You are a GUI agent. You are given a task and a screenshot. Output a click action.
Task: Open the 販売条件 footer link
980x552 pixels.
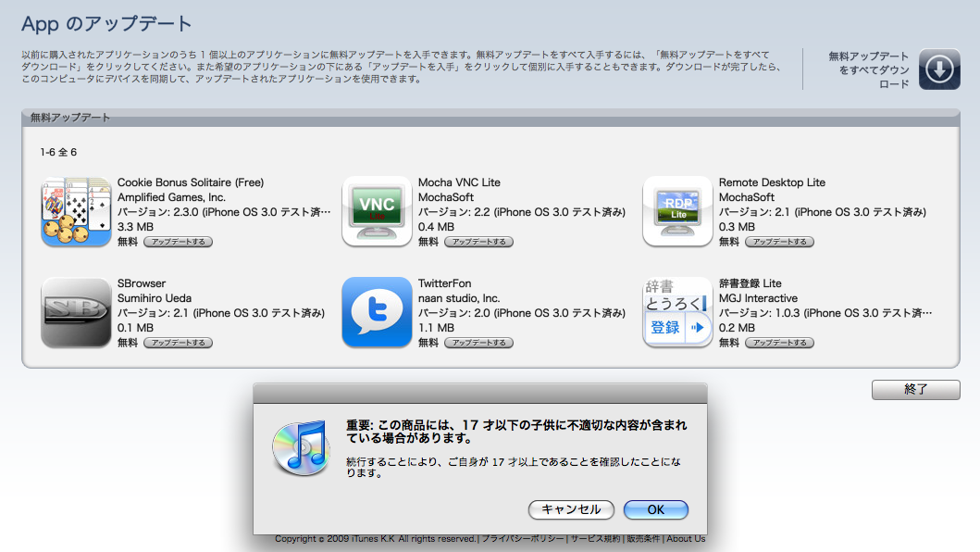click(643, 538)
